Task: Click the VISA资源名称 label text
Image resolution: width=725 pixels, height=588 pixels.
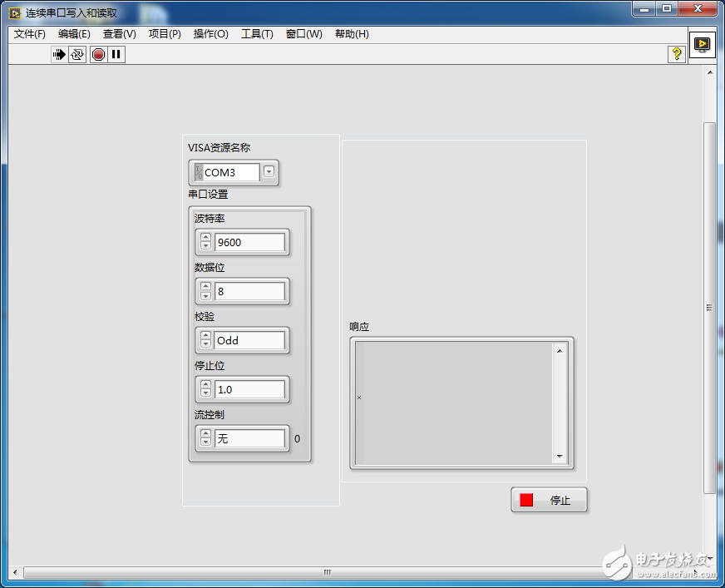Action: (219, 147)
